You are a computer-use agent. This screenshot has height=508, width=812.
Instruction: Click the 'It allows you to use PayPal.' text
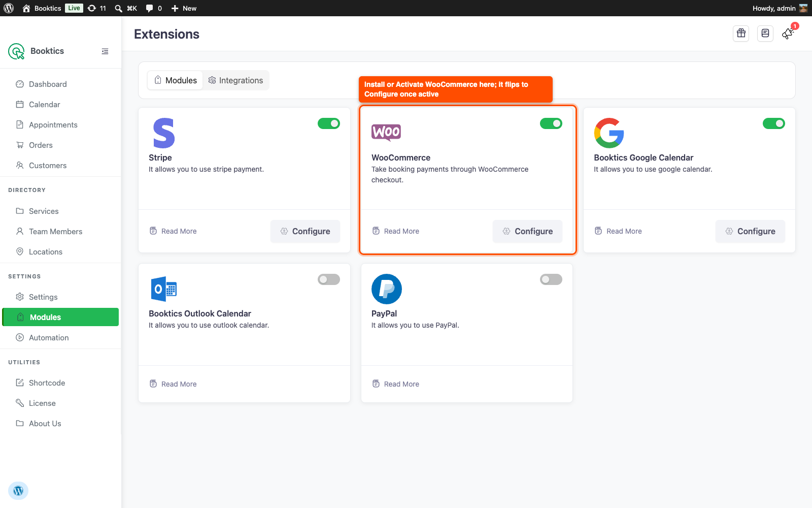point(415,325)
